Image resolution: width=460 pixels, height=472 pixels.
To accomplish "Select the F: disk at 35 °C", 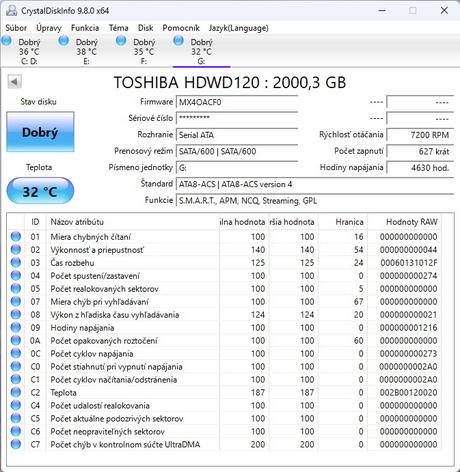I will [x=144, y=51].
